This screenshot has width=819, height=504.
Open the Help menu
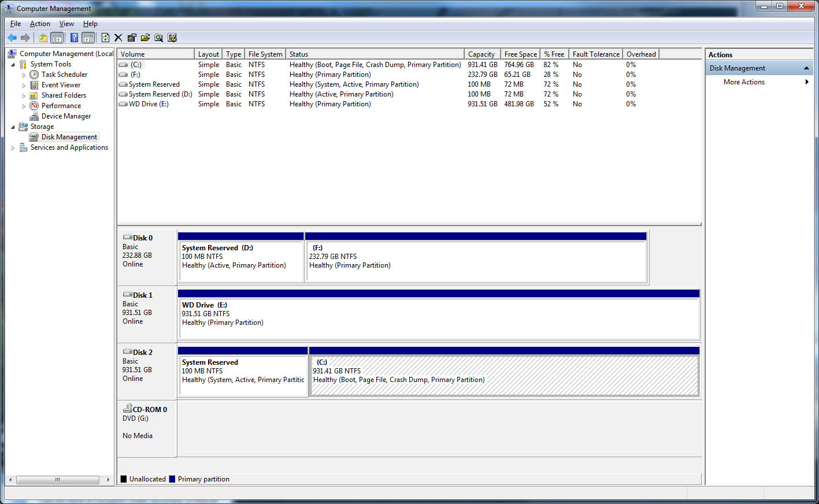coord(90,24)
